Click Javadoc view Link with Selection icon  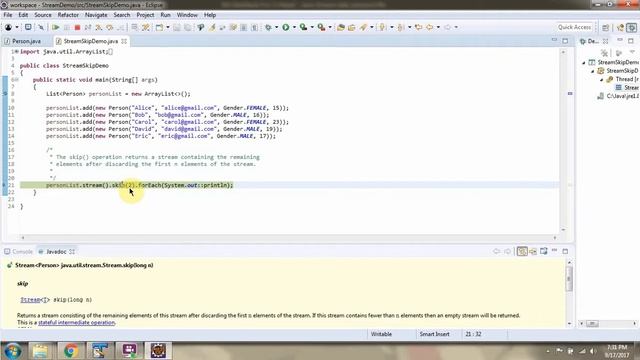point(522,251)
